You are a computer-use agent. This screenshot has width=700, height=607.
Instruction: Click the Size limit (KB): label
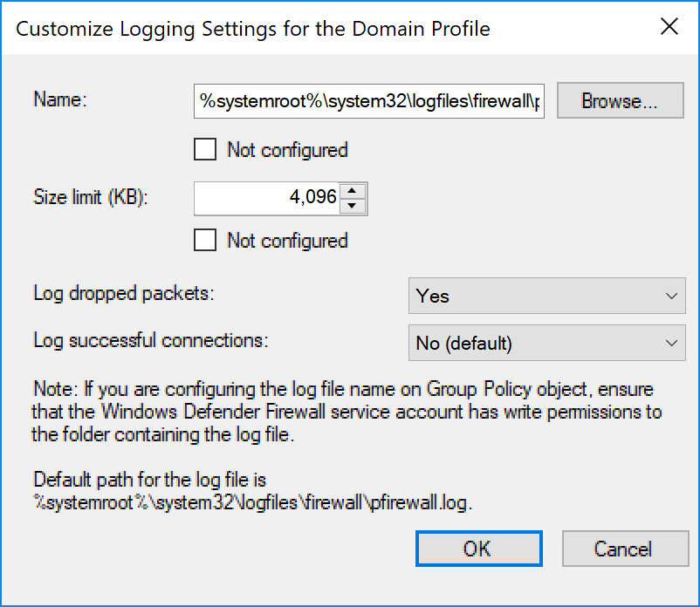tap(90, 197)
